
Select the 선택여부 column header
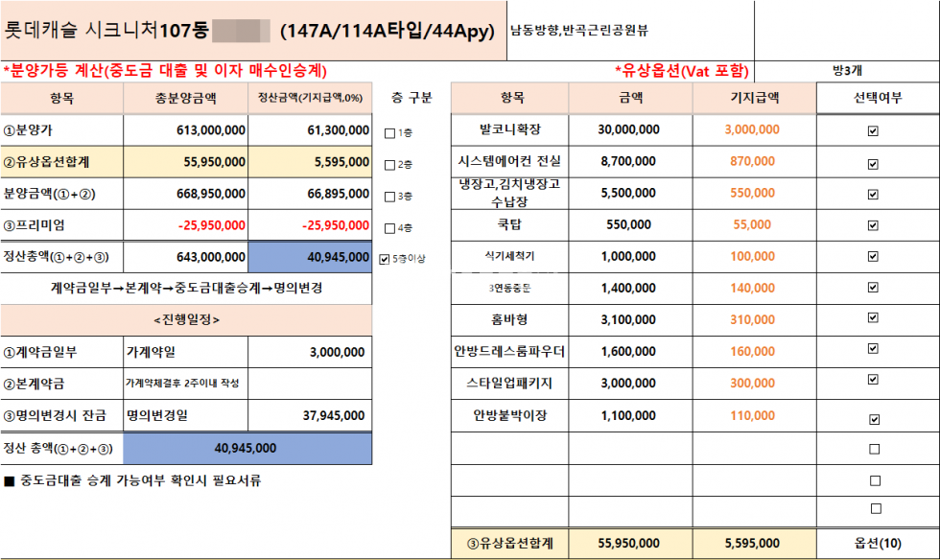(878, 98)
